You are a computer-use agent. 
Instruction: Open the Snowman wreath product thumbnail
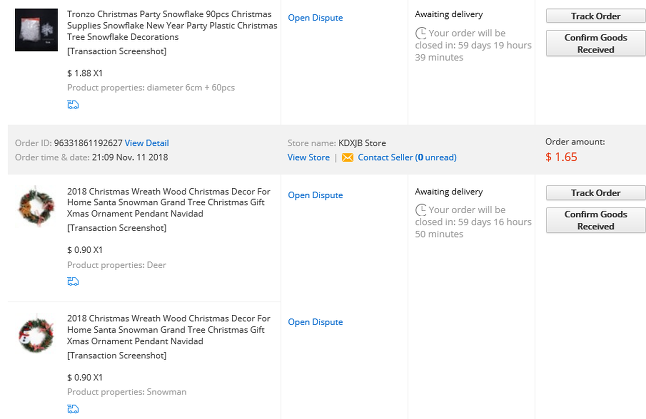pyautogui.click(x=36, y=334)
